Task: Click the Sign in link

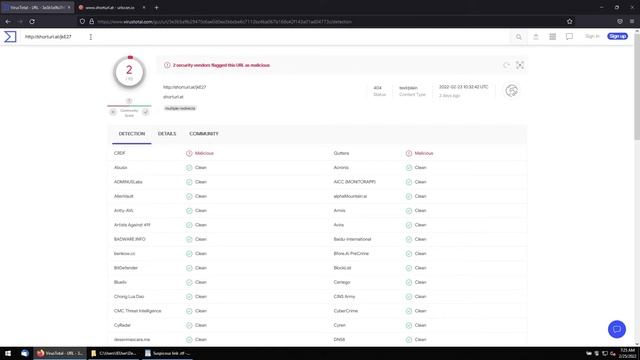Action: (x=592, y=36)
